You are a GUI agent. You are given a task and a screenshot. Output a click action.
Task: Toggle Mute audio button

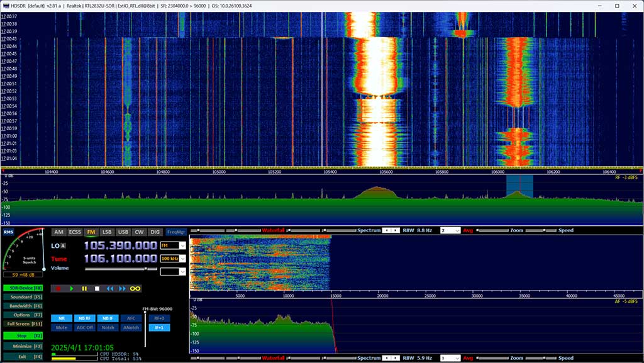[x=61, y=328]
